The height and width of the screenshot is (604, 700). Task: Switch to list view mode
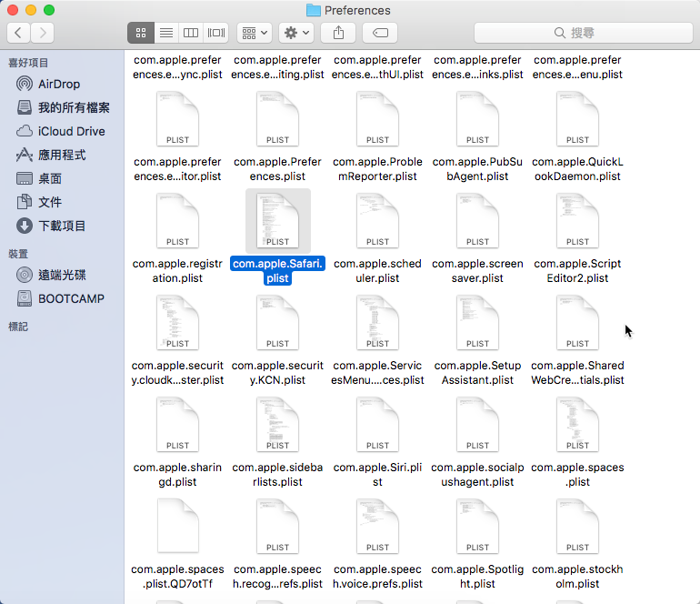[165, 33]
